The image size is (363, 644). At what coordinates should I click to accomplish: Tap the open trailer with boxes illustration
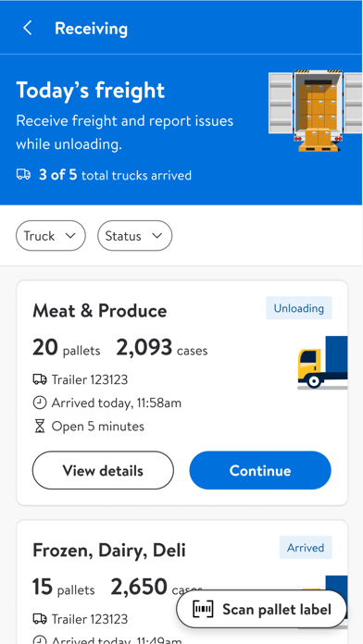point(316,110)
